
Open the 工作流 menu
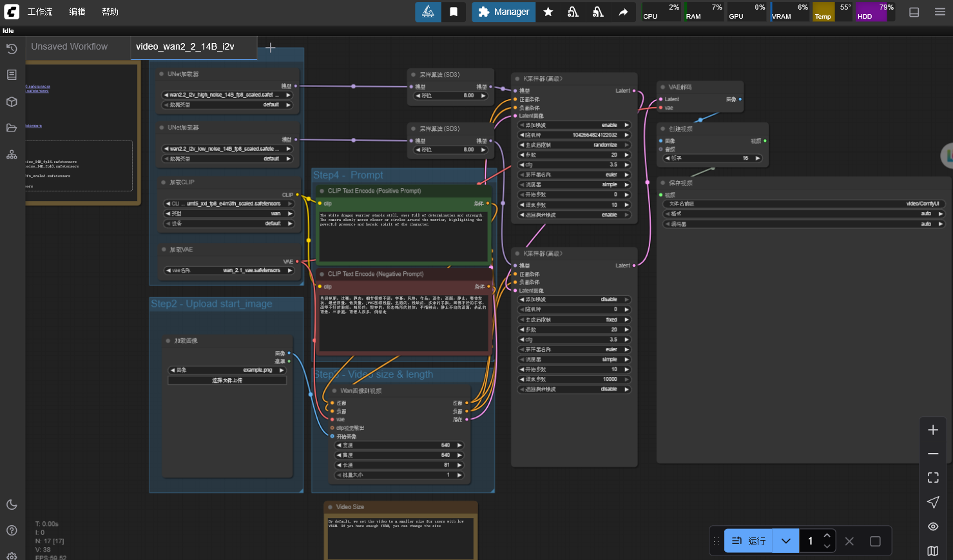[x=40, y=12]
